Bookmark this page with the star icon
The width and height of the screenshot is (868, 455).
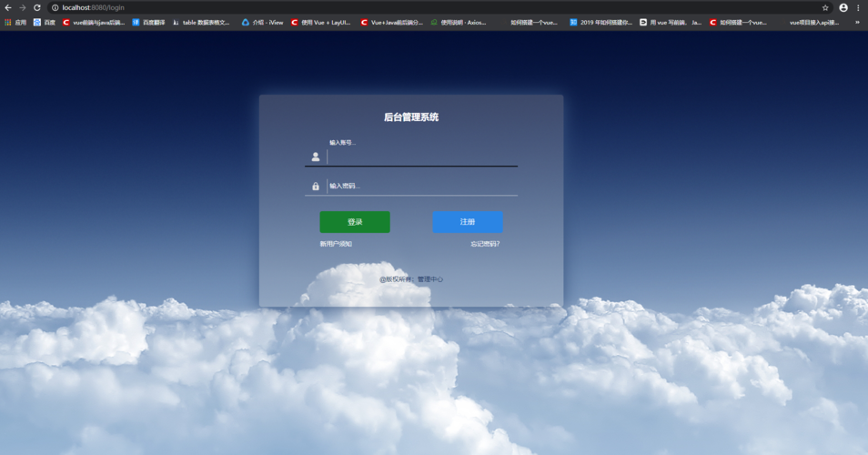click(825, 8)
